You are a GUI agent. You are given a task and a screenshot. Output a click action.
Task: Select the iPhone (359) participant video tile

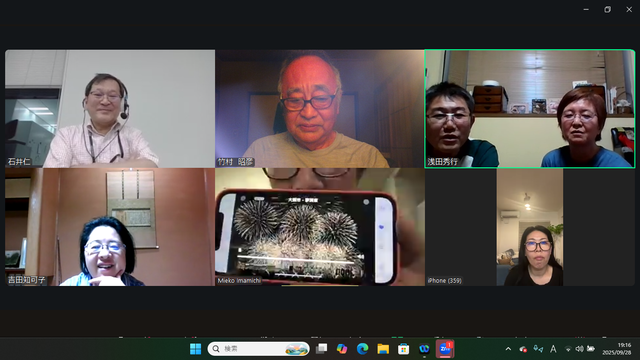530,227
